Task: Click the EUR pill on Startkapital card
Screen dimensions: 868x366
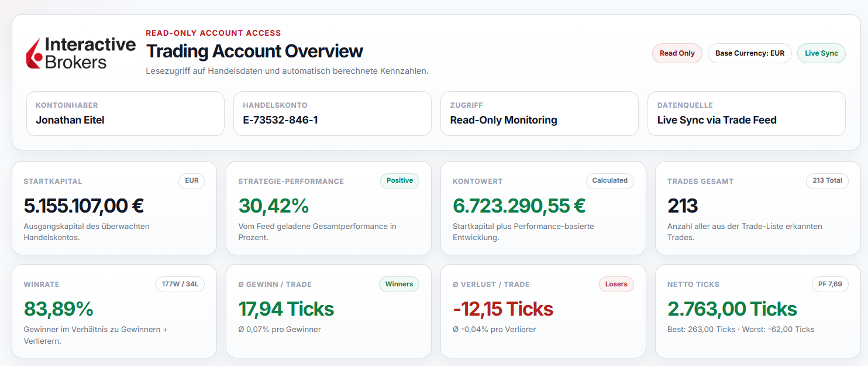Action: tap(192, 181)
